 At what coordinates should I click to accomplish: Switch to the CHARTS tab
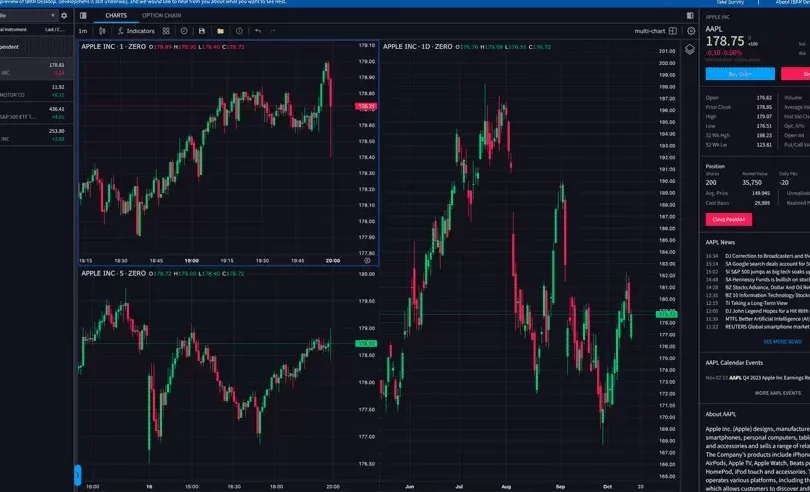(116, 16)
